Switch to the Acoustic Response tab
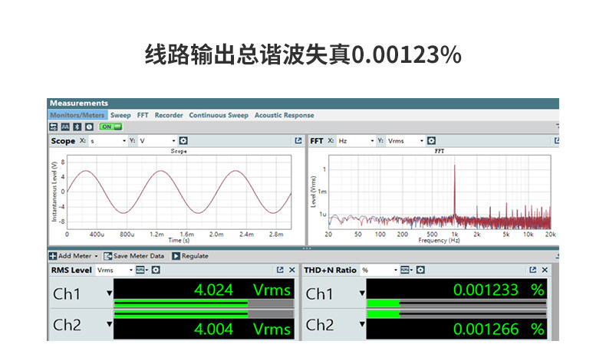 click(x=284, y=115)
